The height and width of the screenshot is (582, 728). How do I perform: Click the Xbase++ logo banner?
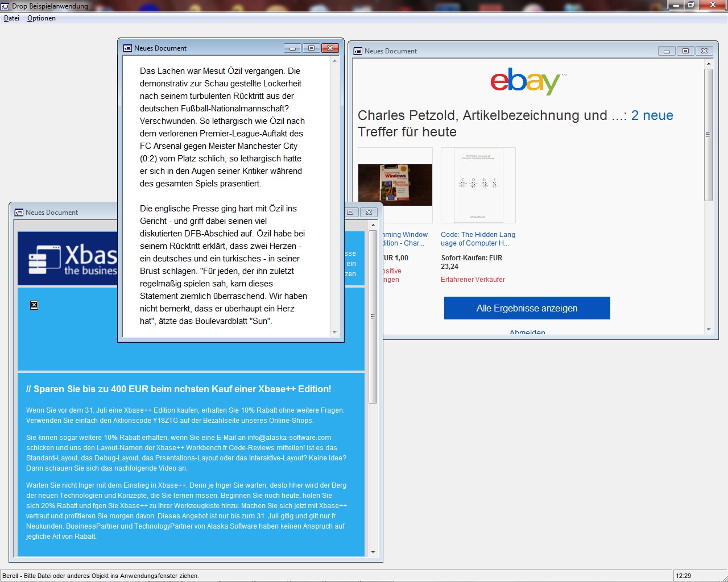click(67, 259)
